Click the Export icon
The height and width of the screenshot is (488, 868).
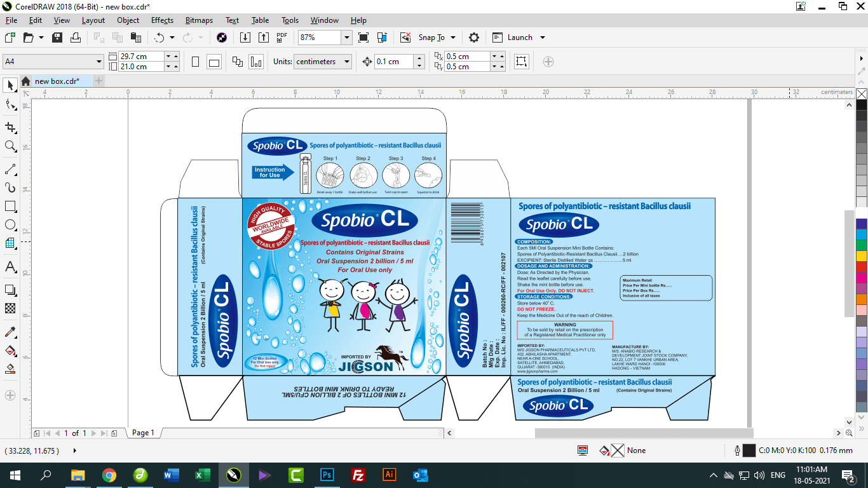tap(264, 37)
